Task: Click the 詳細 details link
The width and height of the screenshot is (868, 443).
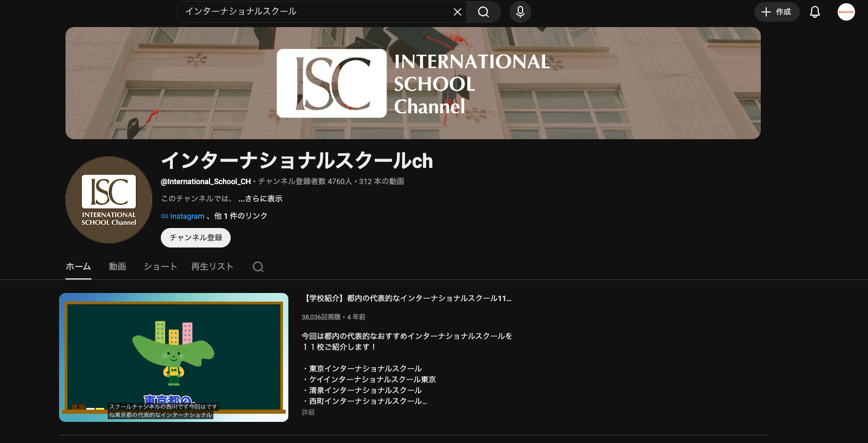Action: coord(308,413)
